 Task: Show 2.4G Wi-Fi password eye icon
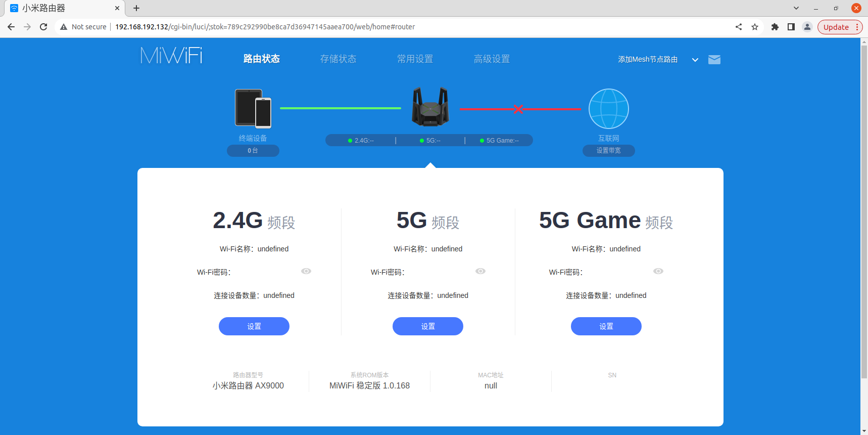pos(306,271)
